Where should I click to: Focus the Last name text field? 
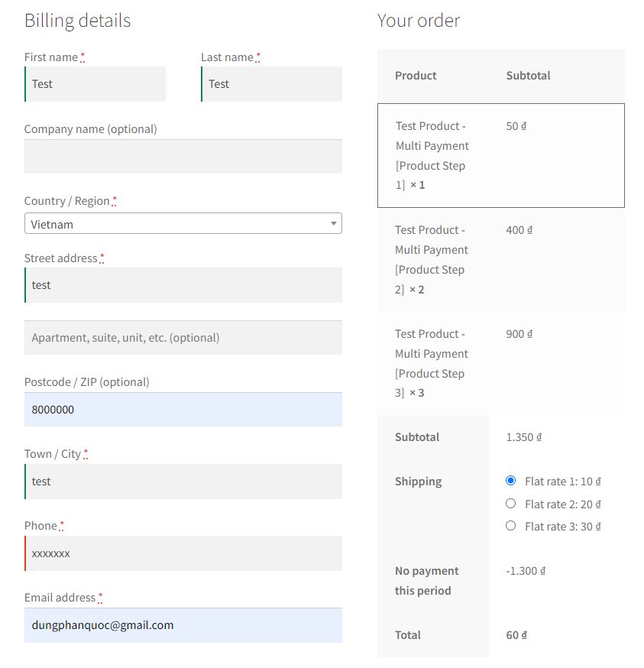pyautogui.click(x=271, y=84)
